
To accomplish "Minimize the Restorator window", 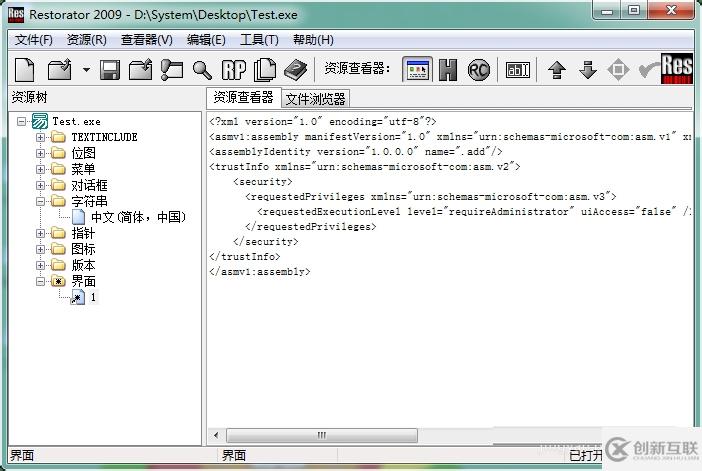I will (607, 11).
